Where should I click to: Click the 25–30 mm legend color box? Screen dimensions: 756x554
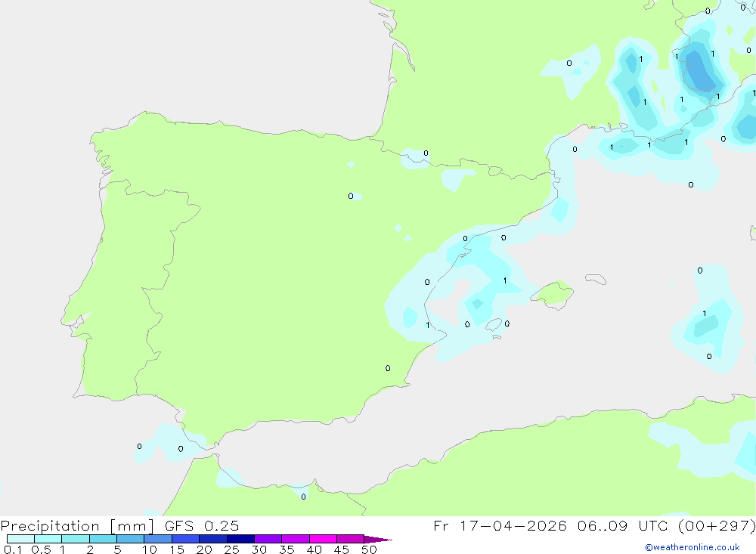coord(240,539)
